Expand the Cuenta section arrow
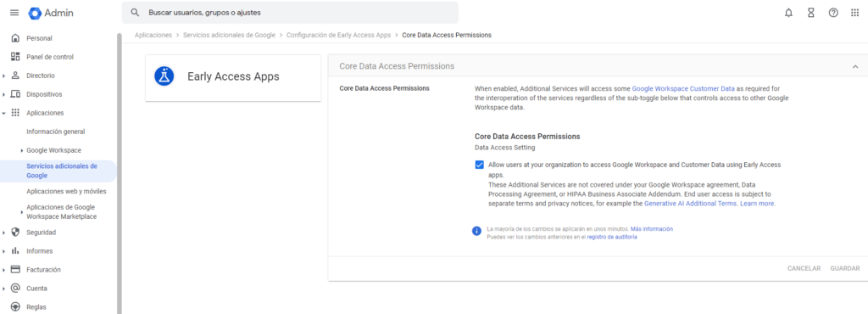The width and height of the screenshot is (868, 314). 4,289
